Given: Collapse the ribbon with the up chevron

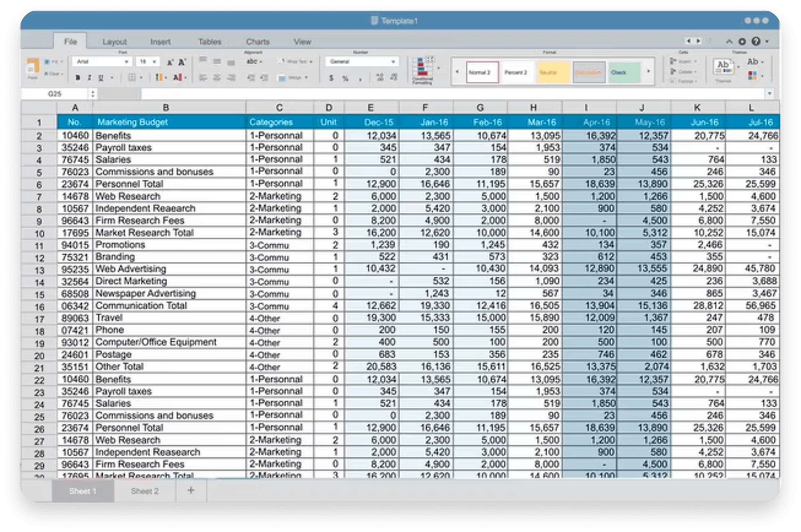Looking at the screenshot, I should (729, 41).
